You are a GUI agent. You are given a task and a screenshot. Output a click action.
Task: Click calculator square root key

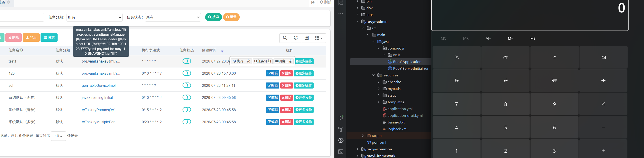coord(554,80)
